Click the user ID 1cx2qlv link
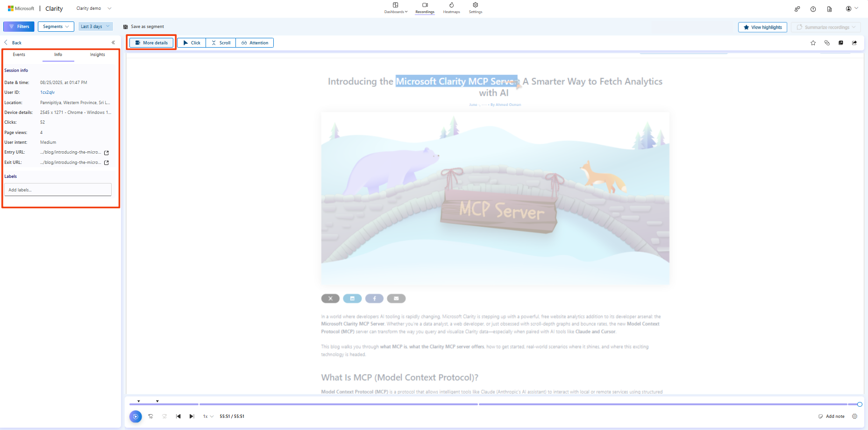The height and width of the screenshot is (430, 868). 48,92
